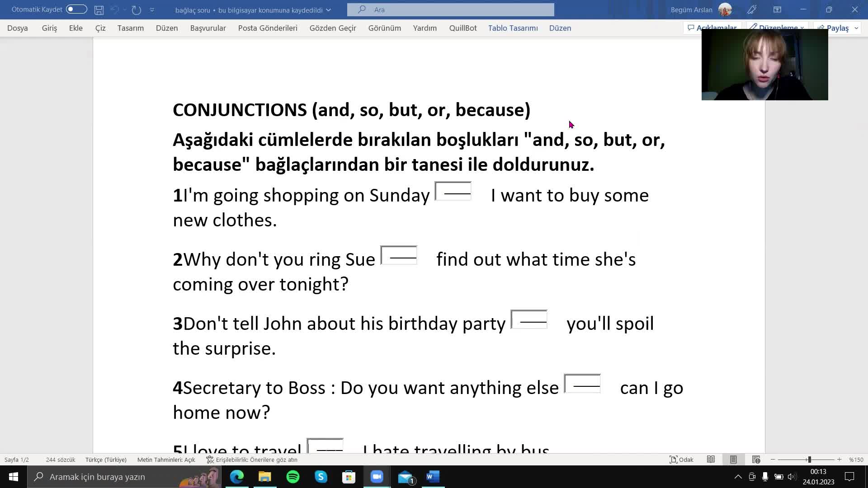Click the Redo arrow icon
Viewport: 868px width, 488px height.
tap(136, 9)
